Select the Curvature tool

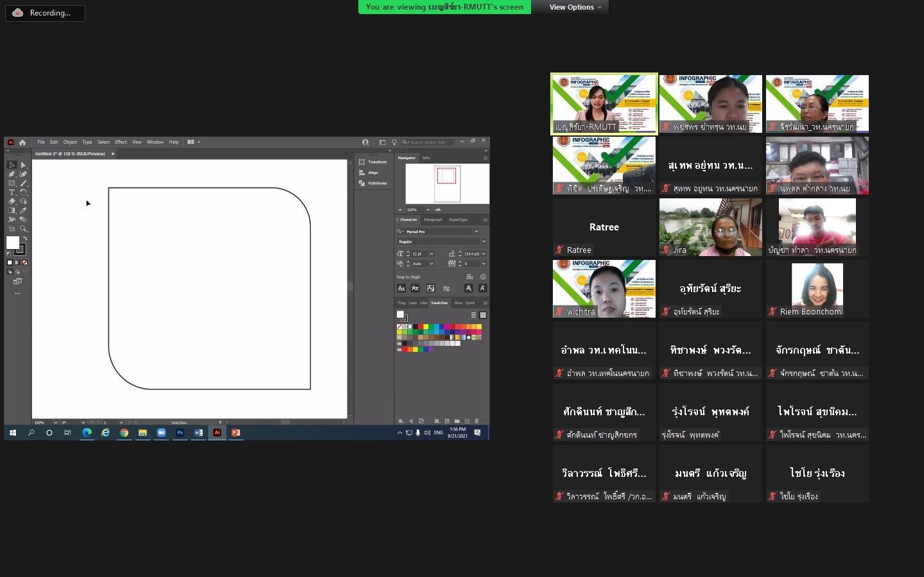(x=23, y=174)
